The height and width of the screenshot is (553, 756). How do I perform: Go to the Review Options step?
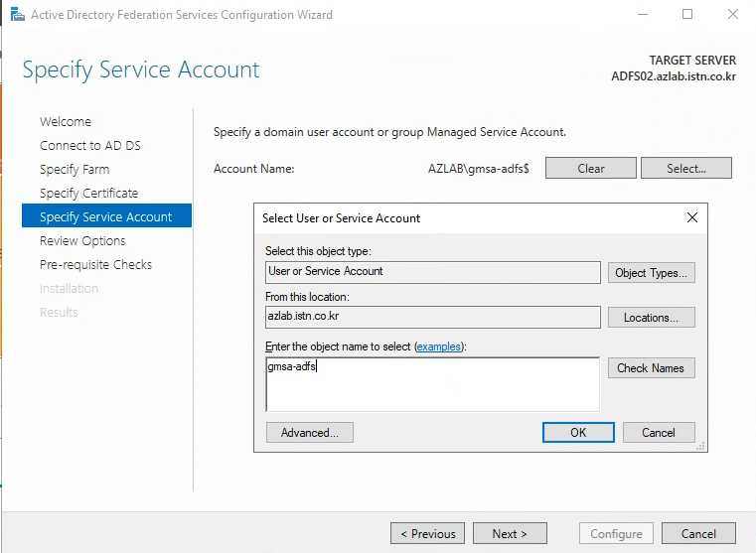82,241
